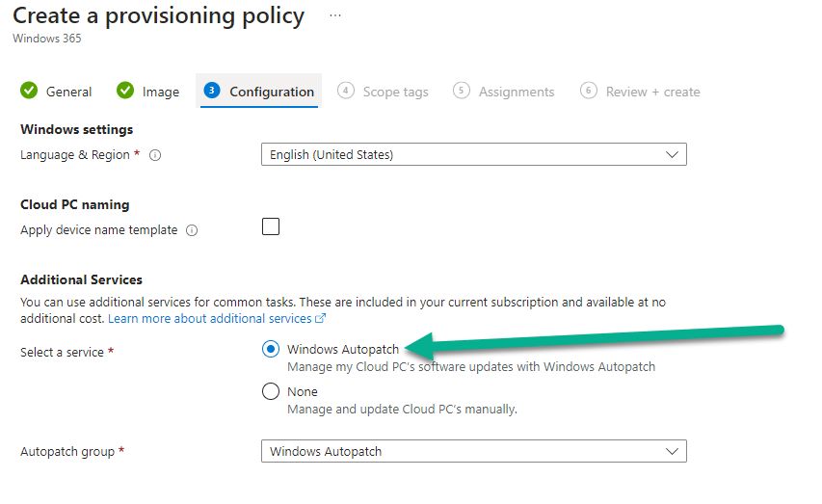Click the step 3 Configuration number badge

pyautogui.click(x=212, y=91)
